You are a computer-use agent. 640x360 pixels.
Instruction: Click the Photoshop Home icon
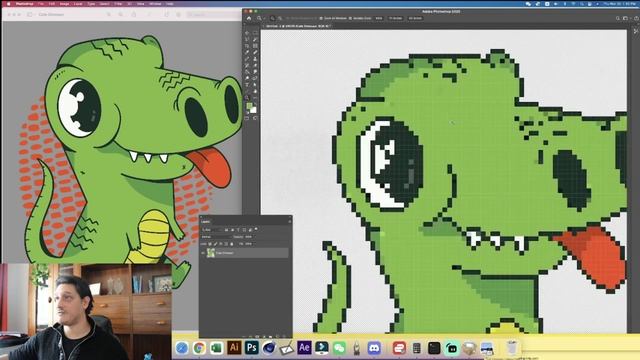(x=249, y=18)
